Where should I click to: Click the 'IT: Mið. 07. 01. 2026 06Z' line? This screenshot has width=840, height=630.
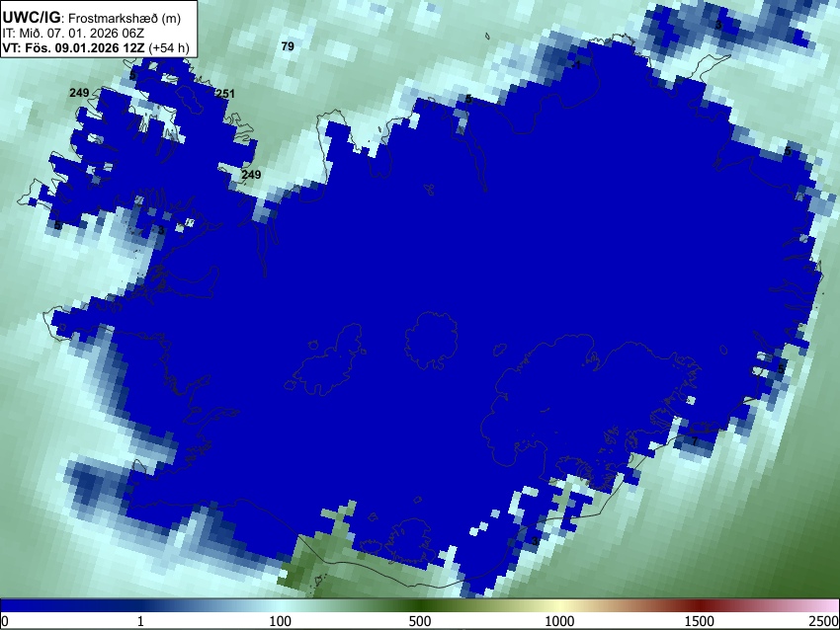73,34
